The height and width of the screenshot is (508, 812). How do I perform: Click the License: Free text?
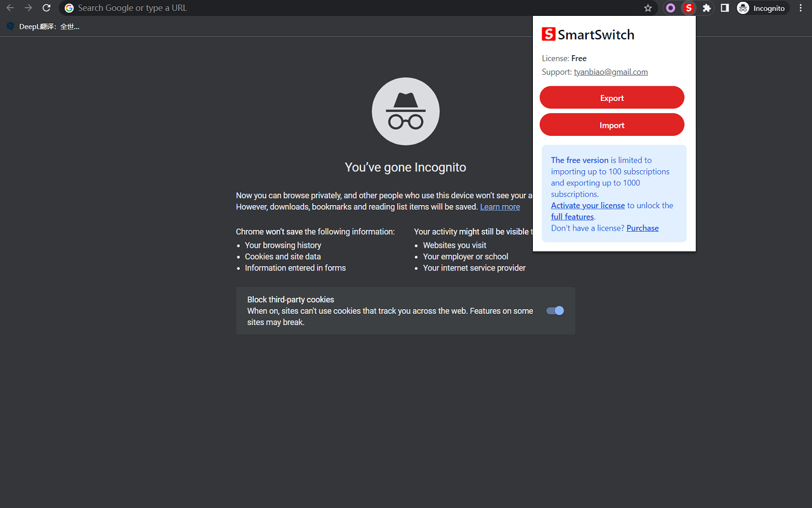pos(564,58)
